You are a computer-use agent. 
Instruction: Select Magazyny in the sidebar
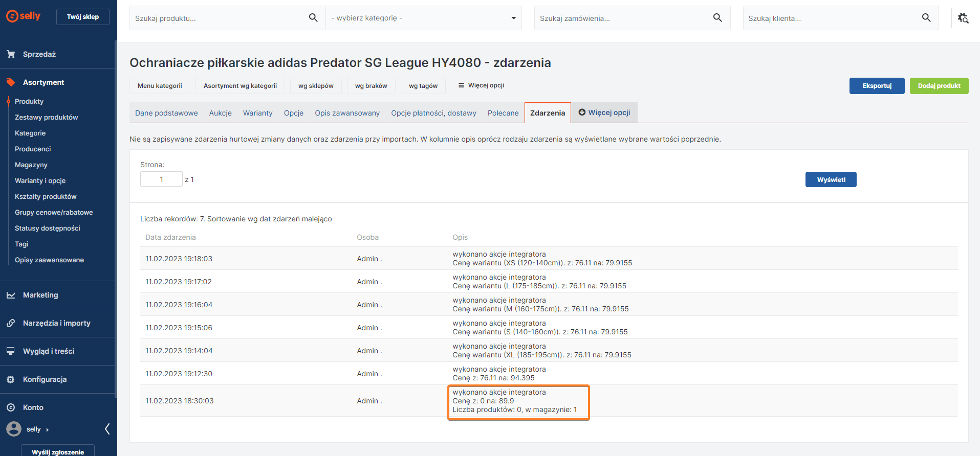(31, 165)
